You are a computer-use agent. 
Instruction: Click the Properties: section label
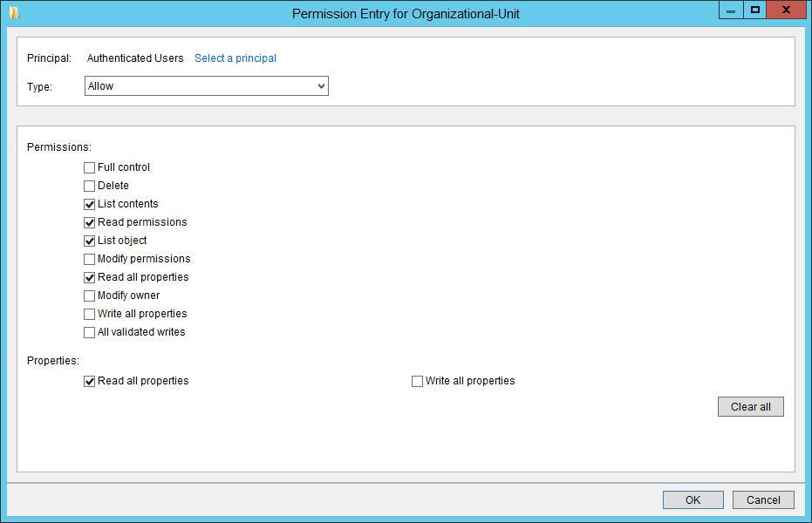click(53, 361)
